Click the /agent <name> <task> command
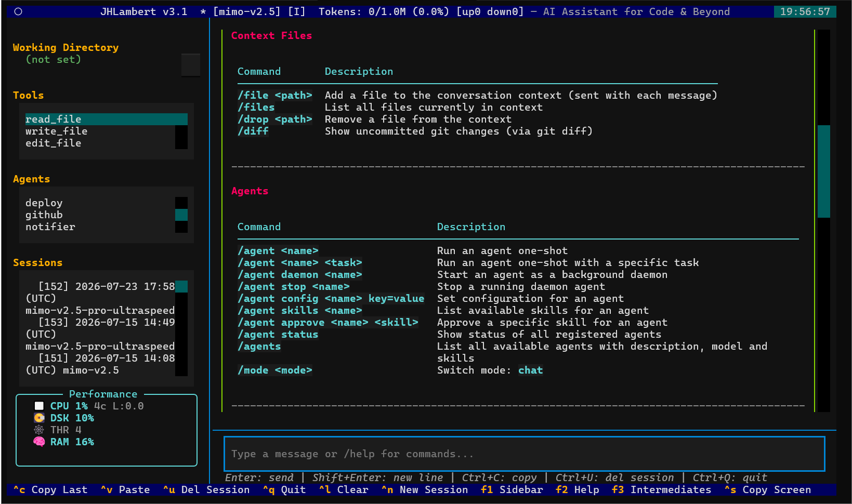852x504 pixels. click(300, 262)
